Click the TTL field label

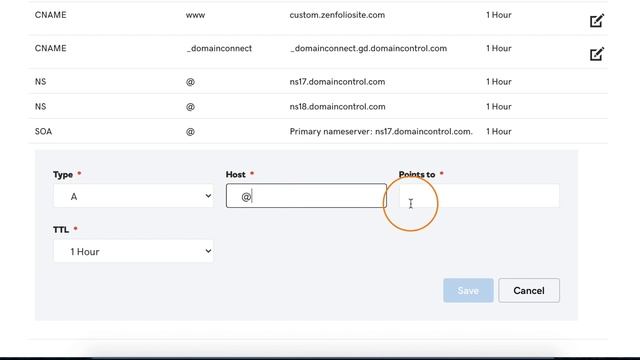coord(61,230)
